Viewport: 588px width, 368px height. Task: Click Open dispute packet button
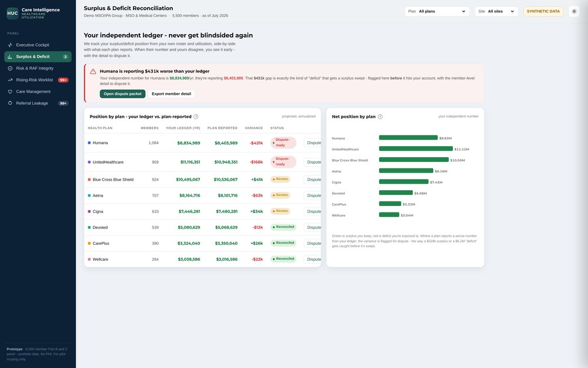click(x=122, y=94)
